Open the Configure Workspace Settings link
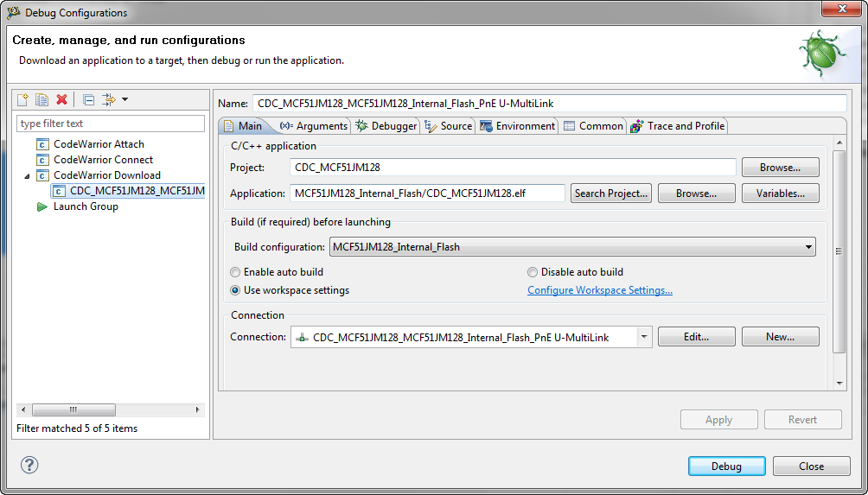Screen dimensions: 868x495 [599, 291]
